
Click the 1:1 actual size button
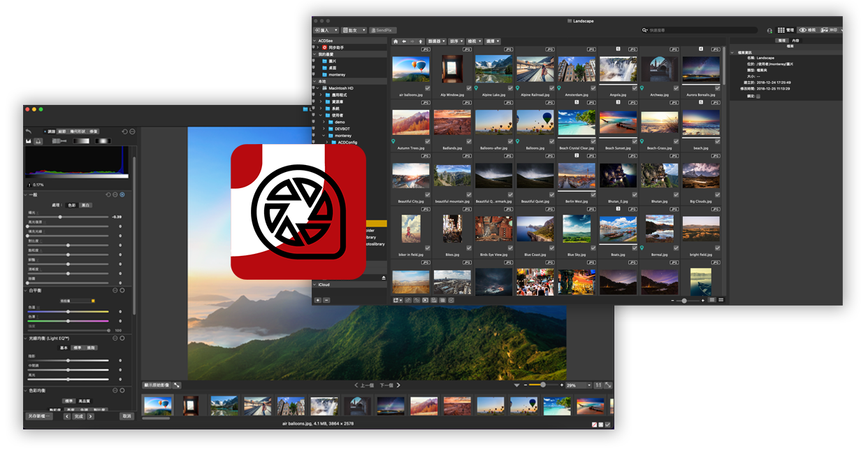pos(598,385)
